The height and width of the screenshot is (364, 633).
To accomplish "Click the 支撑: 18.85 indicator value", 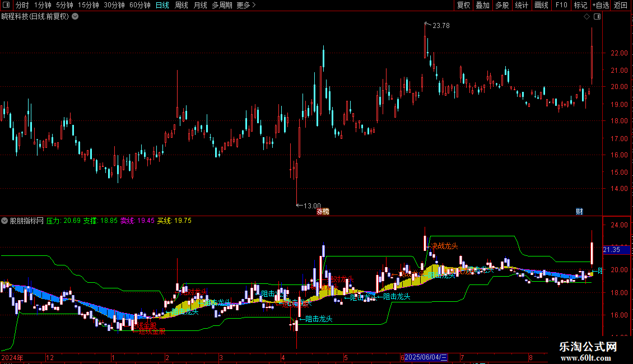I will (x=100, y=221).
